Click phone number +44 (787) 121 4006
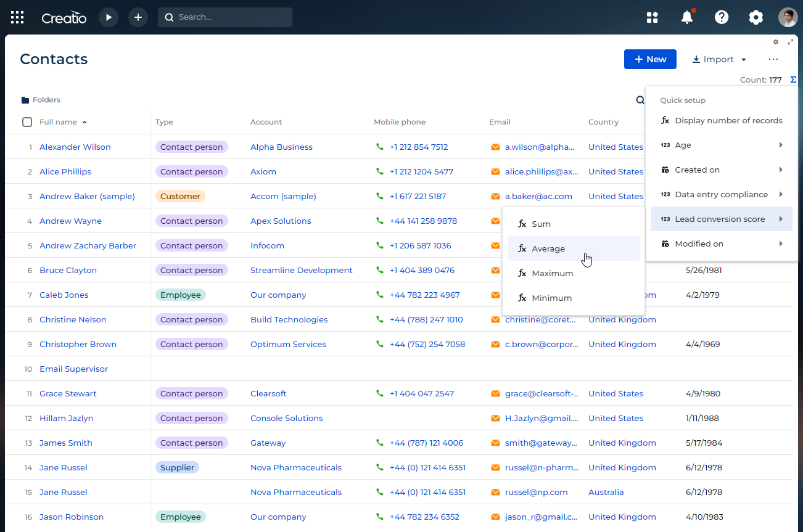The height and width of the screenshot is (532, 803). 426,443
